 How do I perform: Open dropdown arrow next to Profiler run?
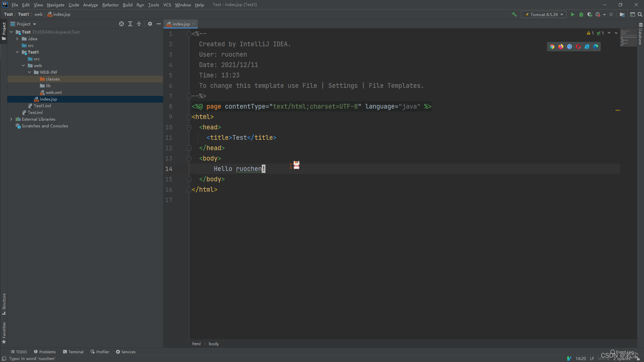604,14
